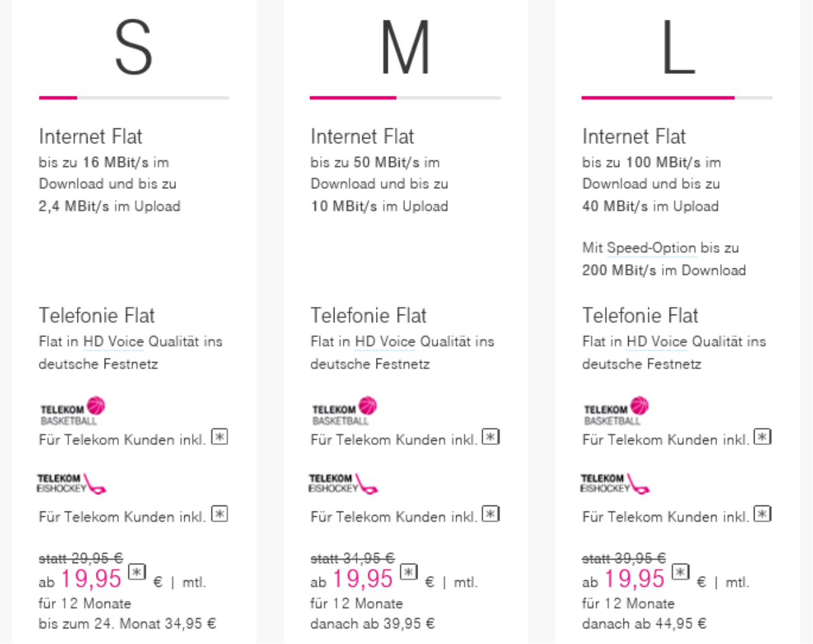Select the M tariff heading
This screenshot has width=813, height=644.
[x=405, y=47]
